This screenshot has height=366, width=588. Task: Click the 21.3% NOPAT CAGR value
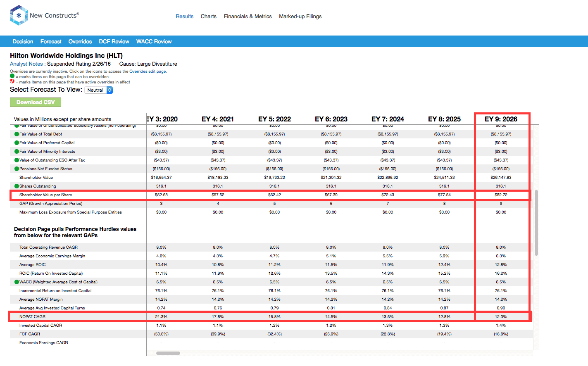click(161, 317)
